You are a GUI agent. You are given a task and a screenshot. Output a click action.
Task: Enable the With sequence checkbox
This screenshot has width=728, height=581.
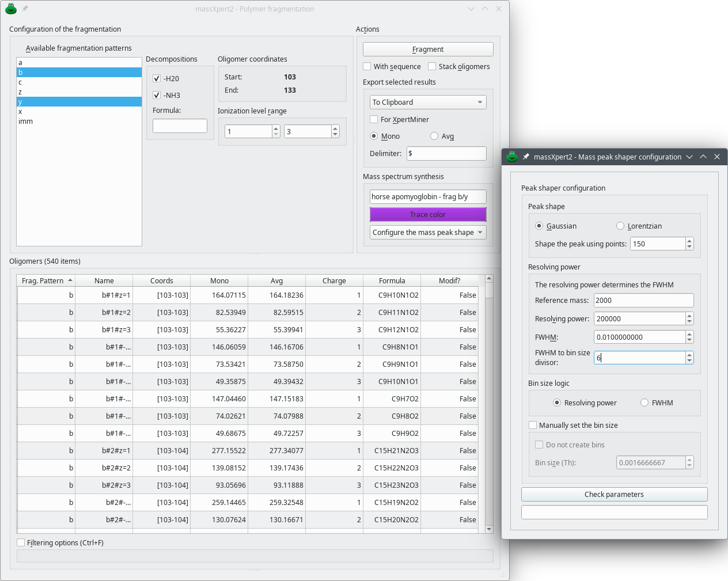[x=367, y=67]
